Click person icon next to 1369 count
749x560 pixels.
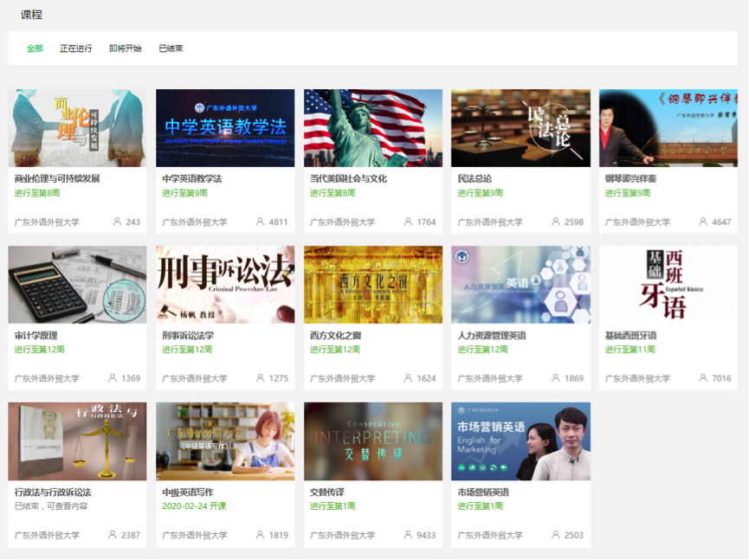point(113,378)
